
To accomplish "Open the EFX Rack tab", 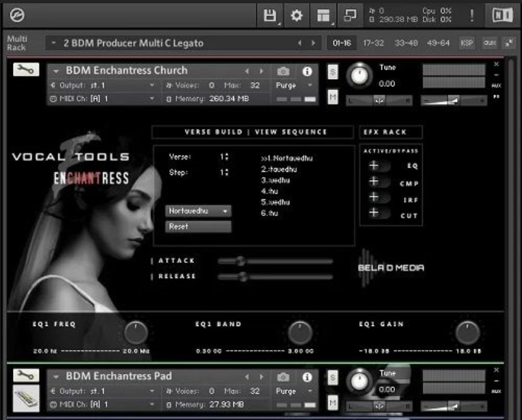I will coord(391,132).
